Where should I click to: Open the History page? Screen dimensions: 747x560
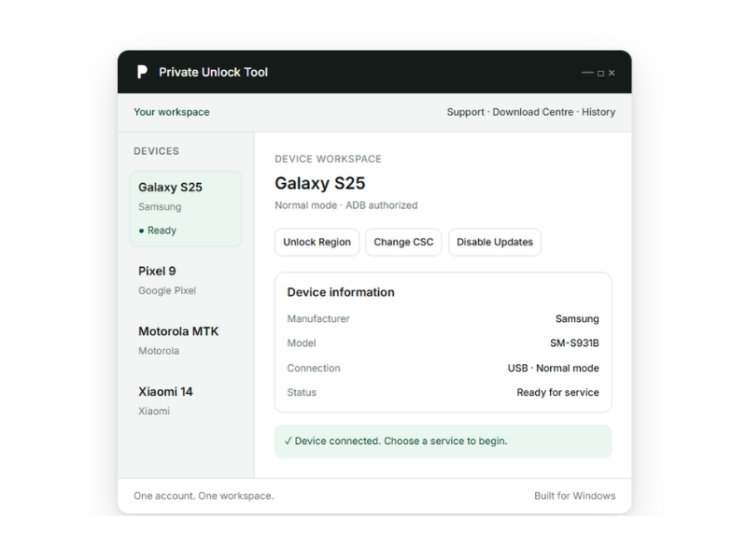[x=599, y=112]
